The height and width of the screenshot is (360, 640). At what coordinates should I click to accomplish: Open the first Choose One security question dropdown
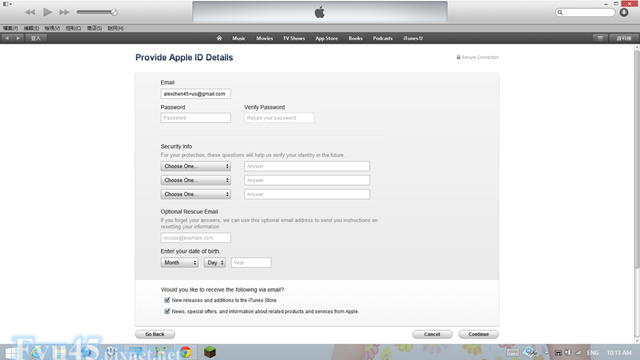(x=196, y=166)
